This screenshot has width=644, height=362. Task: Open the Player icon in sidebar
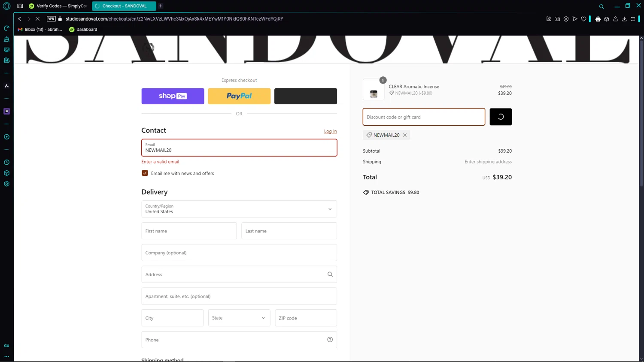pos(6,137)
